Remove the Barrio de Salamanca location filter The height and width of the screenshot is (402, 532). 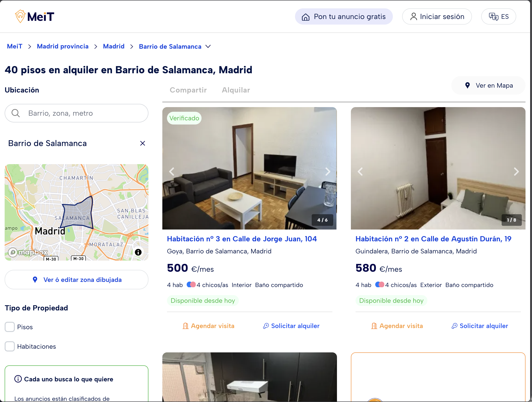tap(142, 143)
